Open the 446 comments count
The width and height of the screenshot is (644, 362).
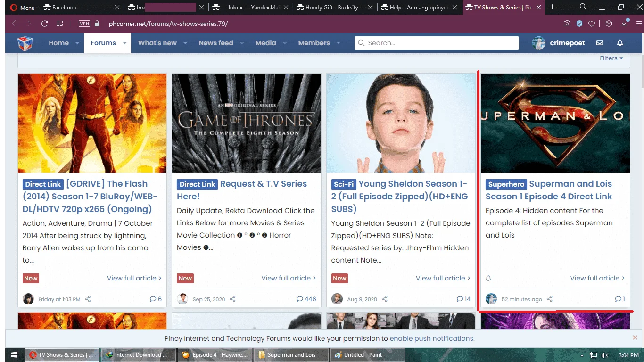306,299
